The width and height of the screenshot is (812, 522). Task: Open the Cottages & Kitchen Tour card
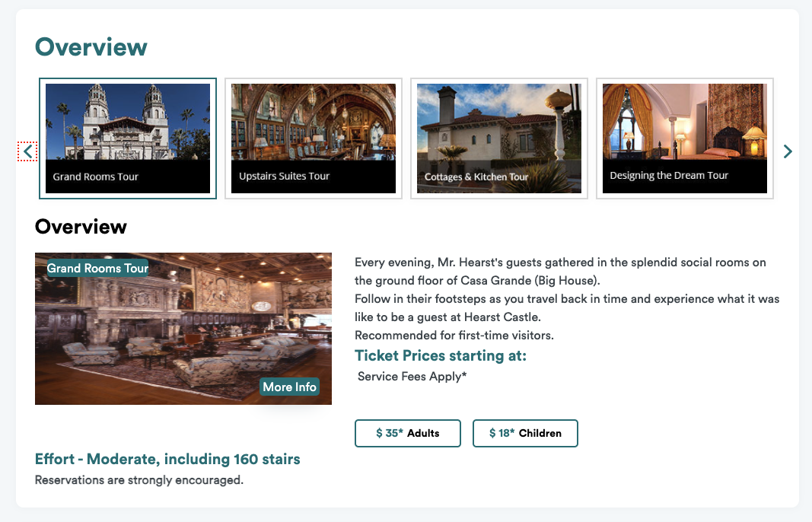tap(499, 138)
